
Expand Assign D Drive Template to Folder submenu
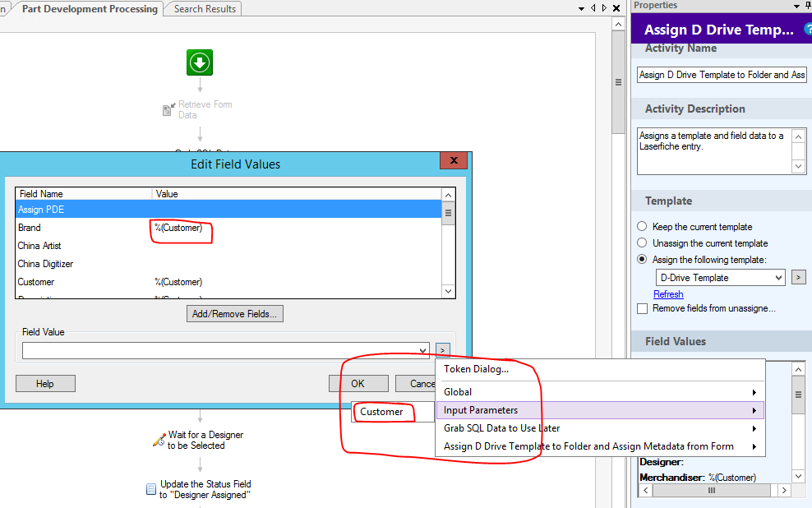tap(600, 446)
